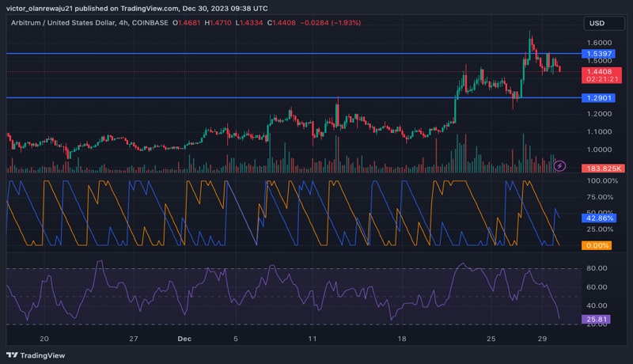Click the 1.6000 price axis tick
Viewport: 633px width, 364px height.
pyautogui.click(x=599, y=43)
